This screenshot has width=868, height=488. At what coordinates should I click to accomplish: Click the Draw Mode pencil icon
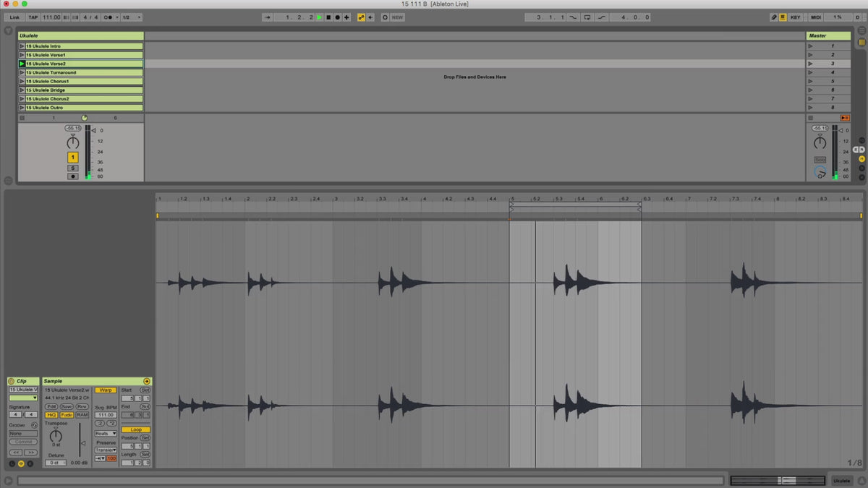[773, 17]
